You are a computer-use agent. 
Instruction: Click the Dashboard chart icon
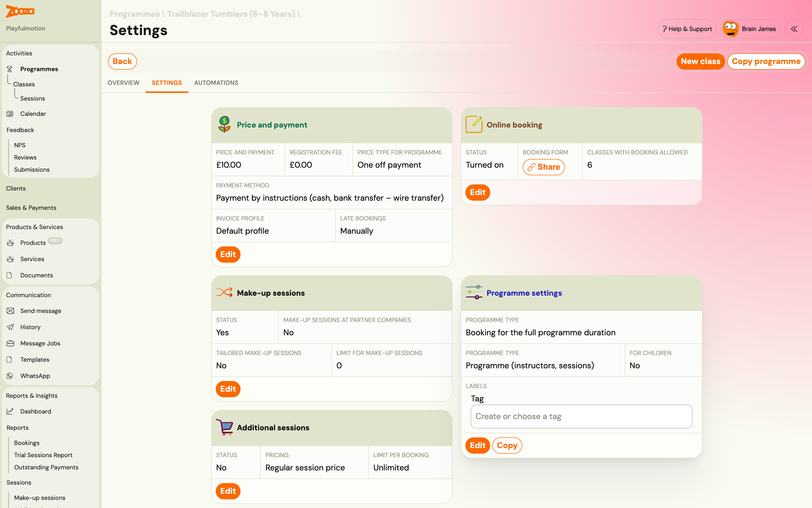tap(10, 411)
